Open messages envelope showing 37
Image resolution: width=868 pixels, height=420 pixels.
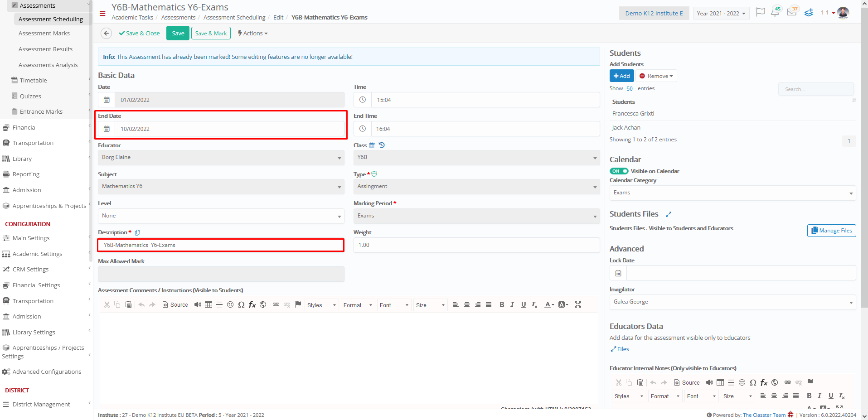coord(792,12)
